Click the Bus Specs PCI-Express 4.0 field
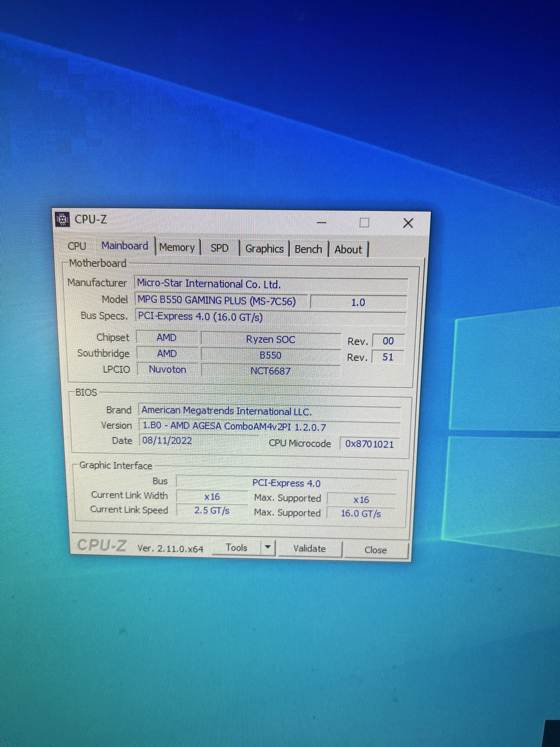This screenshot has width=560, height=747. click(x=270, y=317)
